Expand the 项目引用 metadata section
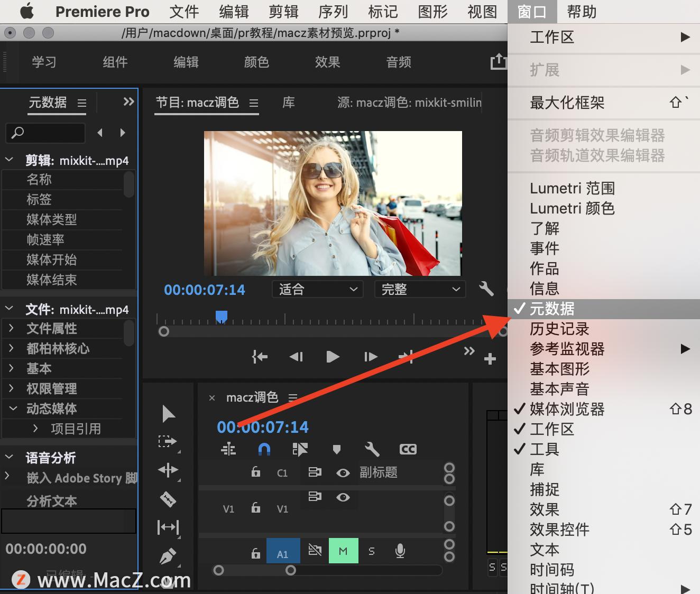This screenshot has width=700, height=594. 35,429
